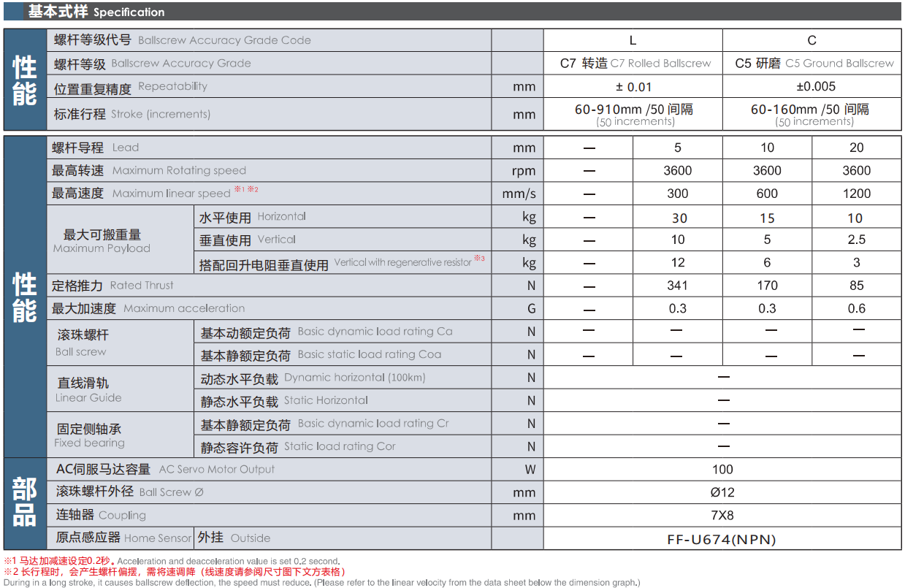Select the 1200 mm/s speed value
The image size is (905, 588).
(856, 194)
